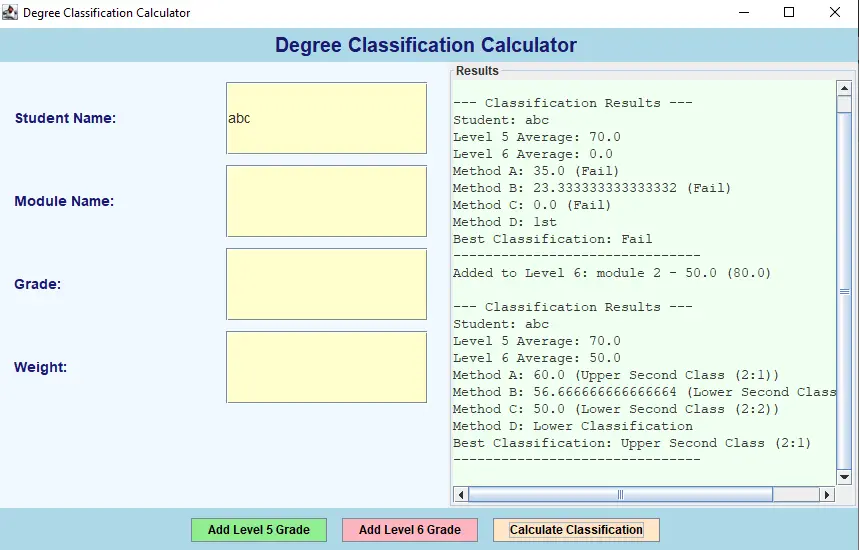
Task: Click the 'Grade:' label
Action: pyautogui.click(x=38, y=284)
